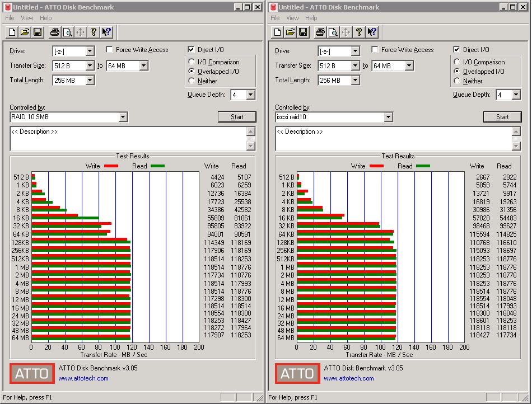Click description scrollbar up arrow, right window
The width and height of the screenshot is (532, 404).
tap(516, 131)
